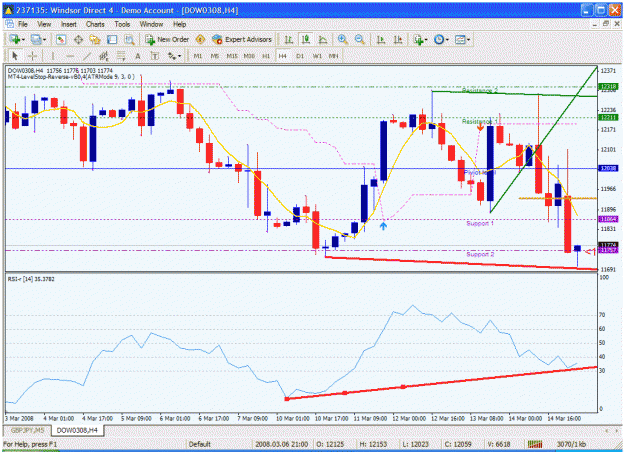Click the blue 12038 pivot price label
625x452 pixels.
point(609,168)
